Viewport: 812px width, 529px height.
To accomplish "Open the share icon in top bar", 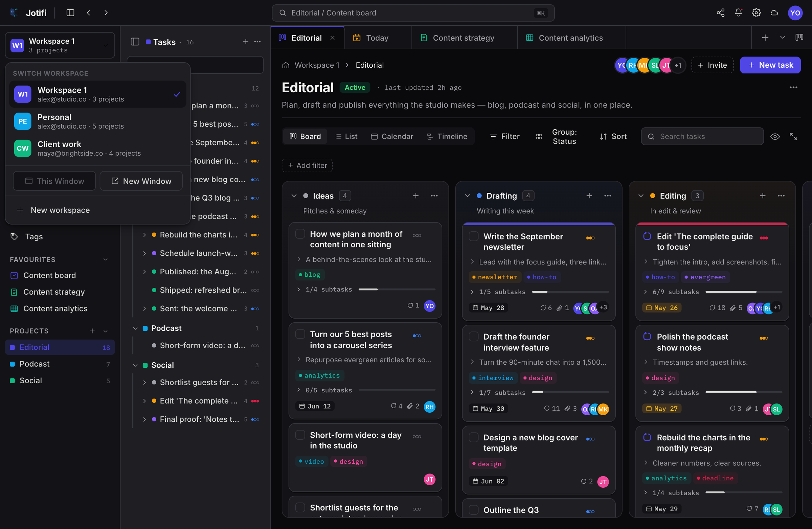I will click(720, 13).
